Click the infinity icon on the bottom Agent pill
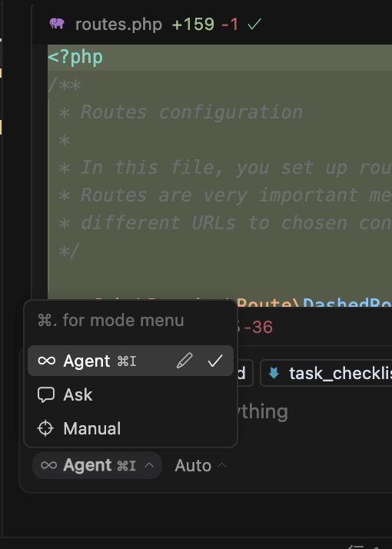 coord(48,465)
